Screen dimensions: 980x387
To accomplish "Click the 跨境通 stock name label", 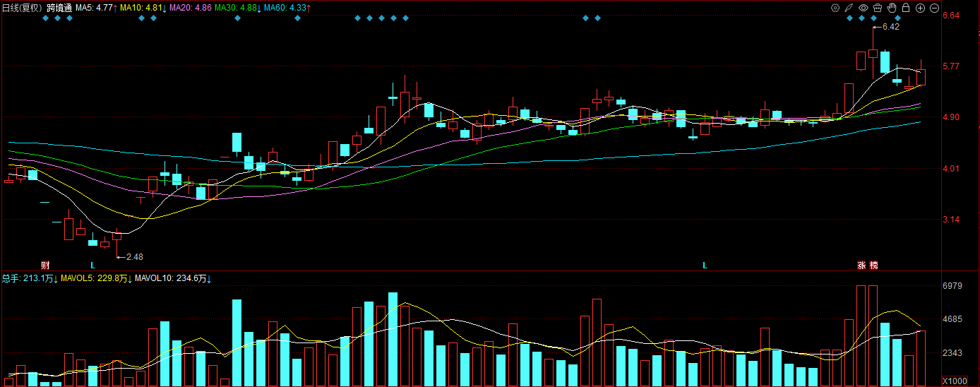I will click(x=59, y=7).
